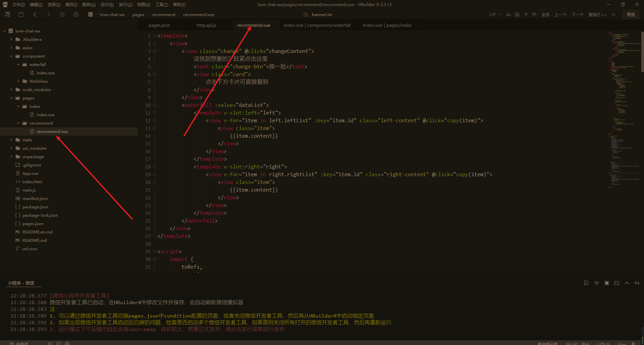Open the 工具(T) menu
This screenshot has height=345, width=644.
point(162,4)
